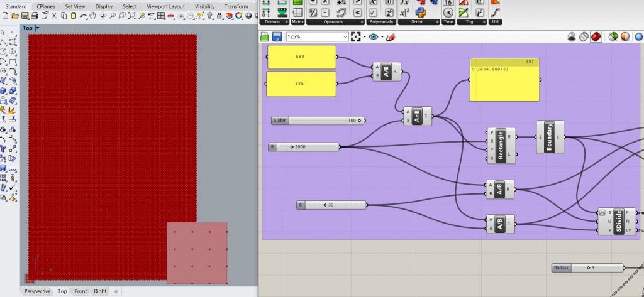Click the B slider showing 2000
The width and height of the screenshot is (644, 297).
tap(304, 147)
